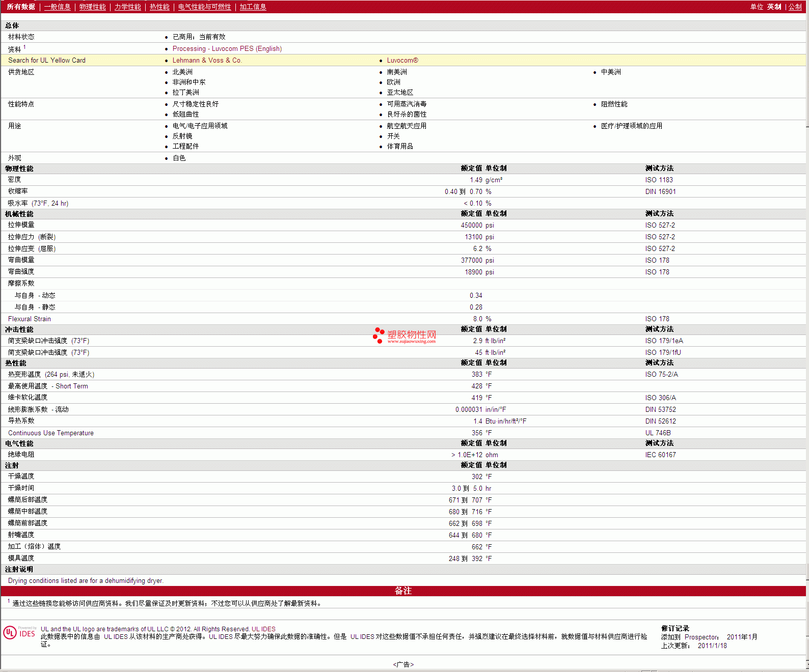The height and width of the screenshot is (672, 809).
Task: Open the Lehmann & Voss & Co. link
Action: point(207,60)
